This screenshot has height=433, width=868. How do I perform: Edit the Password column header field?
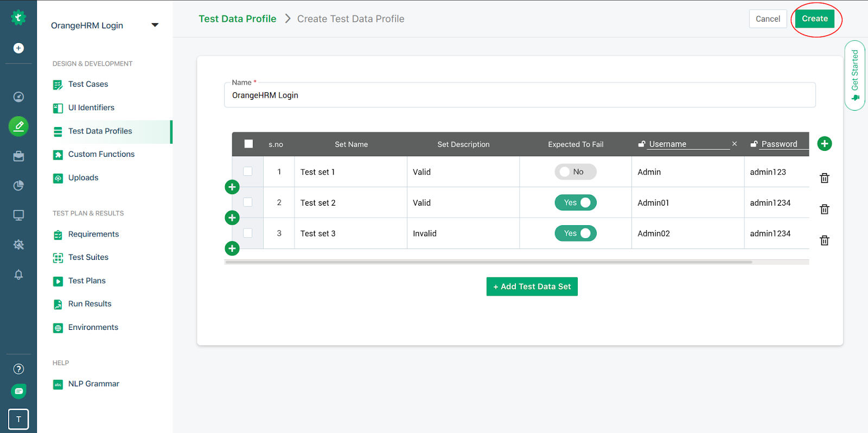tap(784, 144)
